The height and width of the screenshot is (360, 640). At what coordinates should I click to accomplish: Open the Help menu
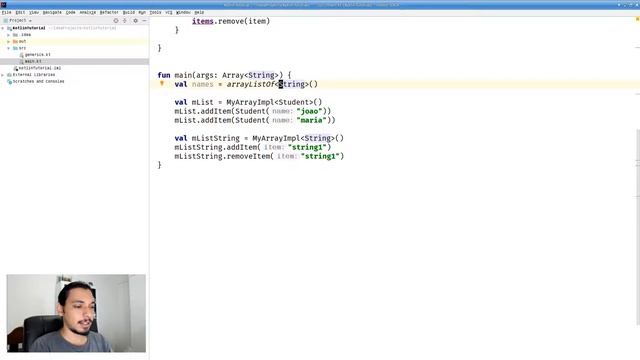click(x=199, y=13)
